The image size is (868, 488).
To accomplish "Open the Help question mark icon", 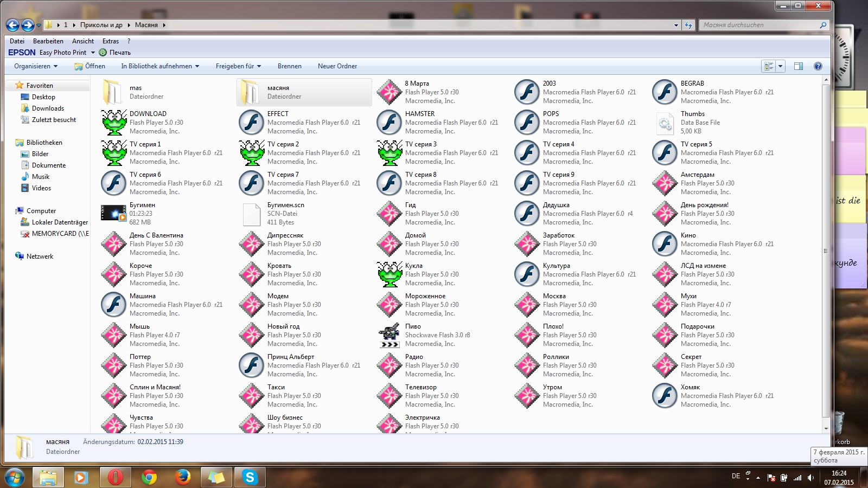I will (818, 66).
